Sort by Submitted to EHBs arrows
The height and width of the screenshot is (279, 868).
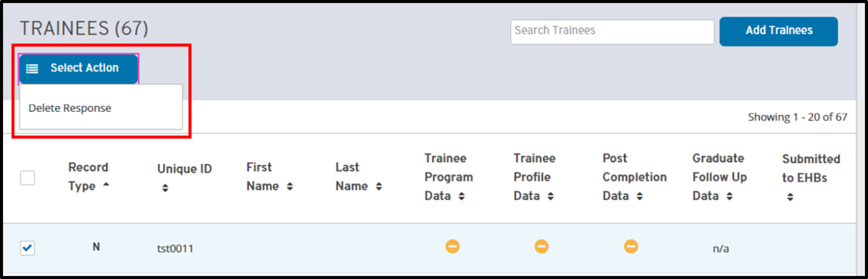pos(790,198)
